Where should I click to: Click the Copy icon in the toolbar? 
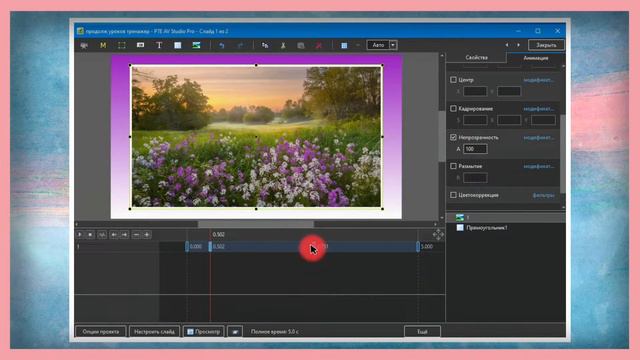(x=265, y=45)
